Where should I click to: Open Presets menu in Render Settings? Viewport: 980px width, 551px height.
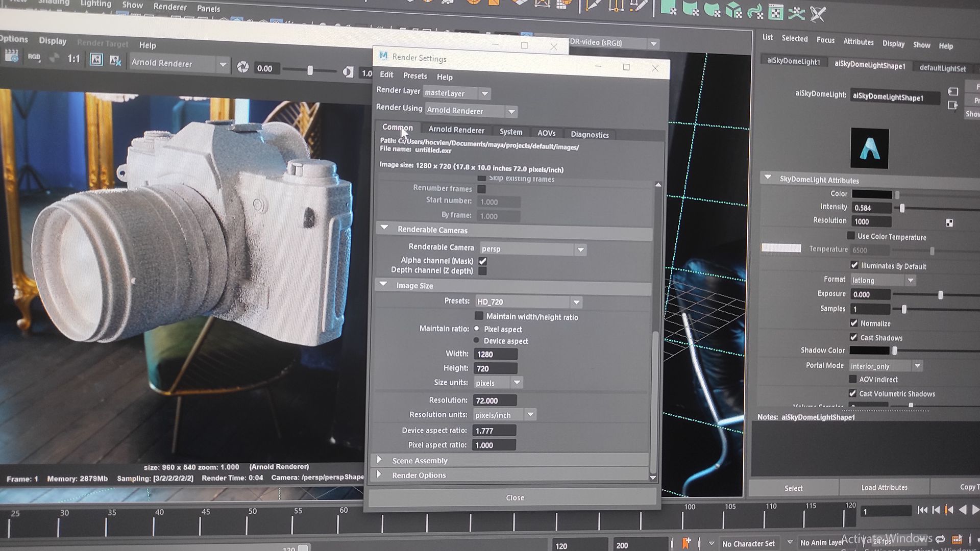click(414, 76)
